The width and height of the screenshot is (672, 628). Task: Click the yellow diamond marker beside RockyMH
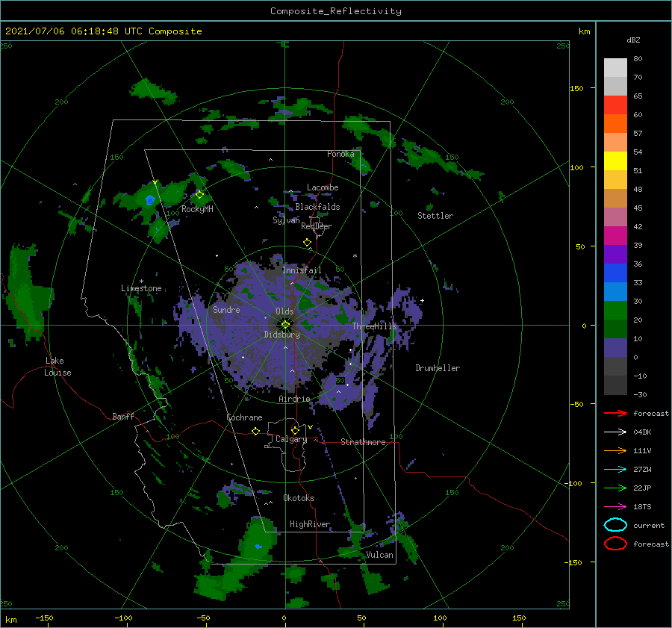point(199,195)
